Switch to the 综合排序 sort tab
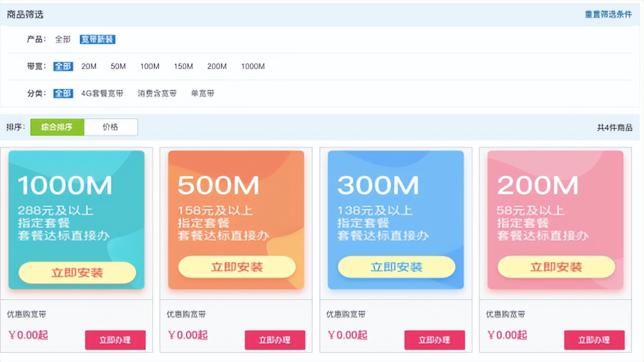The height and width of the screenshot is (362, 644). [57, 127]
